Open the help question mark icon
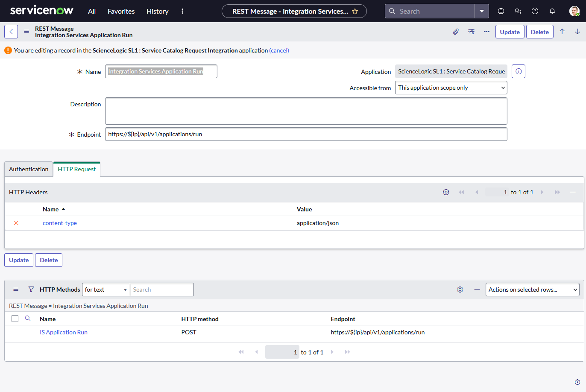 535,11
